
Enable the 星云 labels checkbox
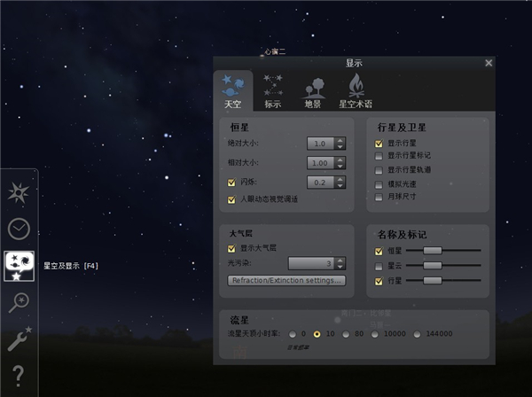(379, 267)
